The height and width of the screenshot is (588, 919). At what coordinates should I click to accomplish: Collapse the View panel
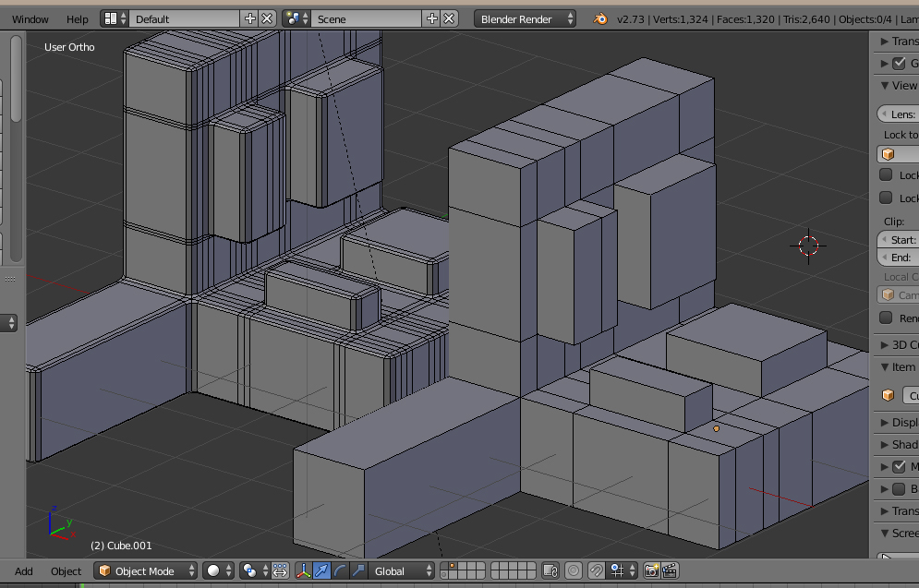pos(885,86)
